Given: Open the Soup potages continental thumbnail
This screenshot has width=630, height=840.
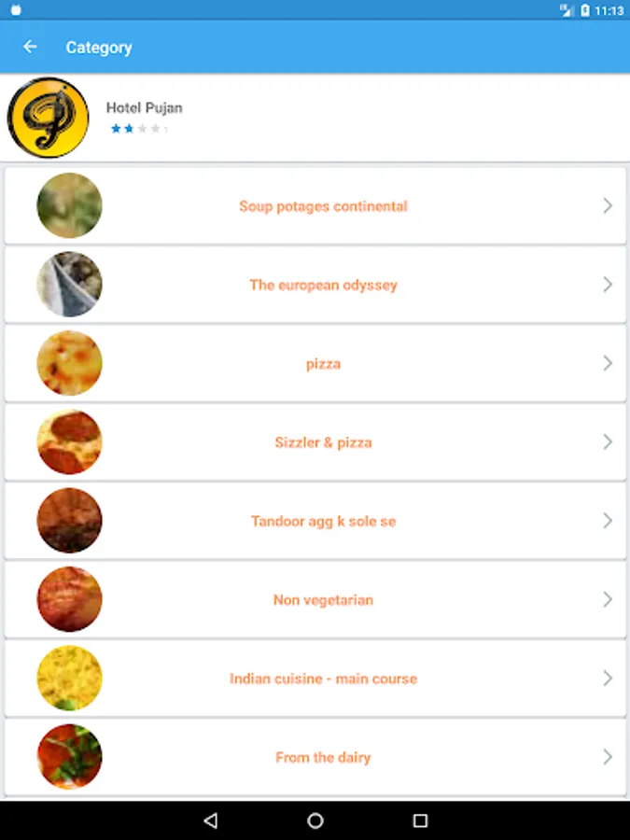Looking at the screenshot, I should point(69,205).
